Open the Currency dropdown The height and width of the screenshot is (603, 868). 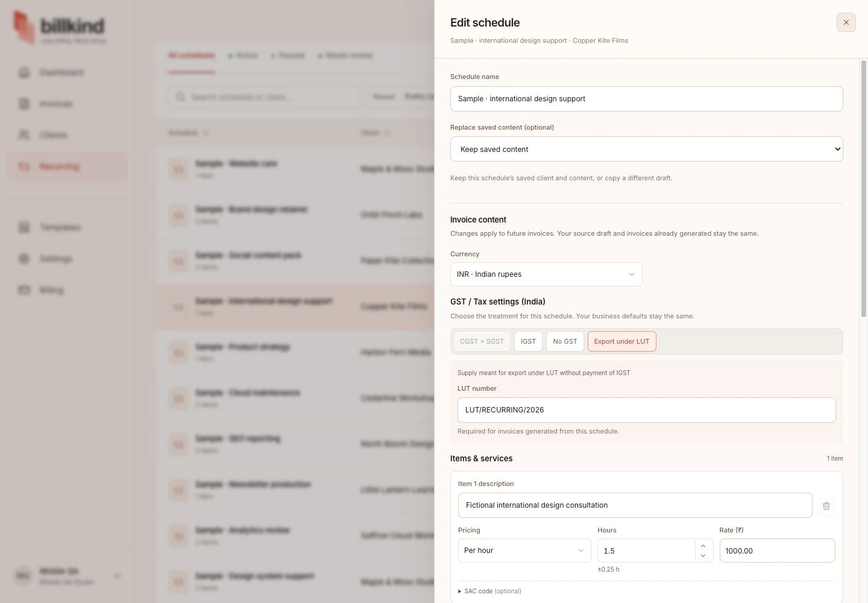point(546,274)
